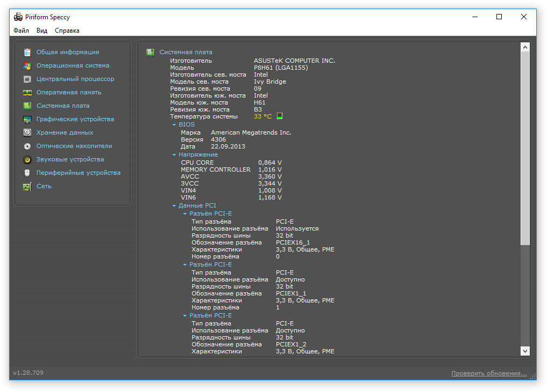Click ASUSTeK COMPUTER INC. manufacturer value
This screenshot has height=392, width=548.
pyautogui.click(x=294, y=61)
